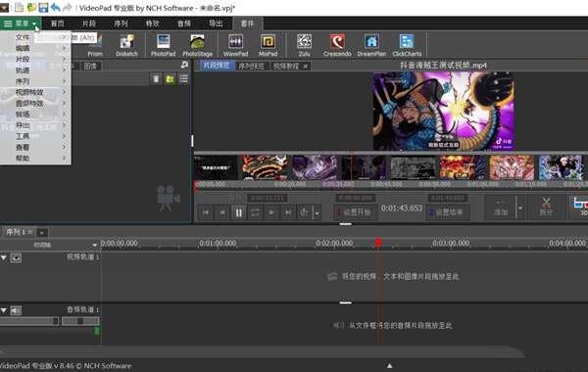Open the 轨道 menu entry
The image size is (588, 372).
coord(35,70)
